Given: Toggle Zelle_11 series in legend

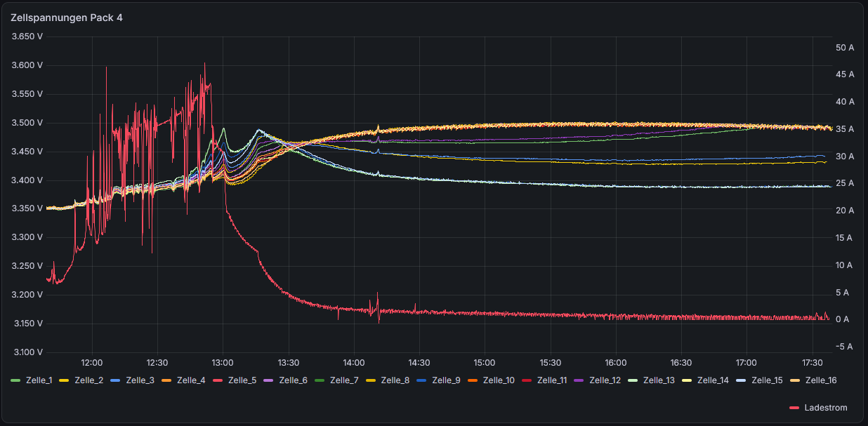Looking at the screenshot, I should point(553,380).
